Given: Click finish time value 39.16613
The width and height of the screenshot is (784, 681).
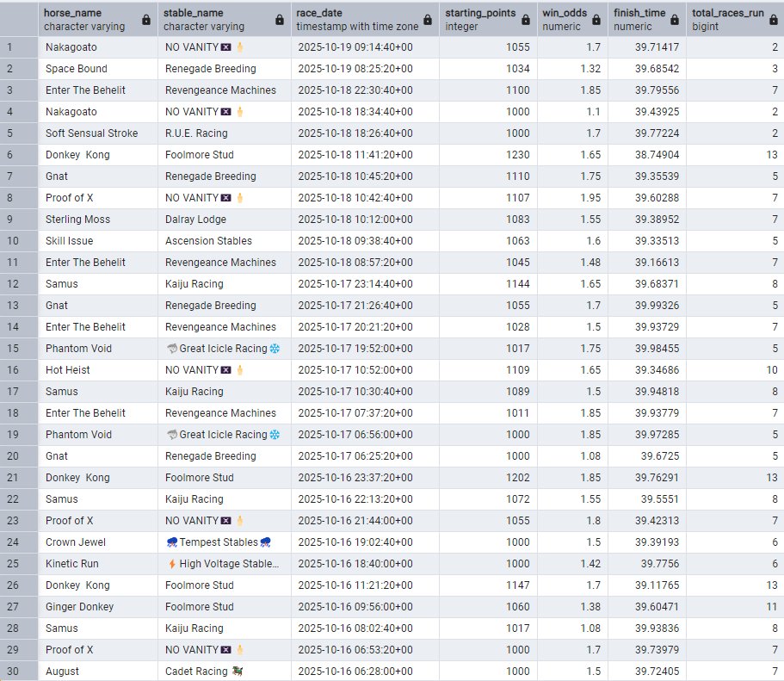Looking at the screenshot, I should [x=647, y=263].
